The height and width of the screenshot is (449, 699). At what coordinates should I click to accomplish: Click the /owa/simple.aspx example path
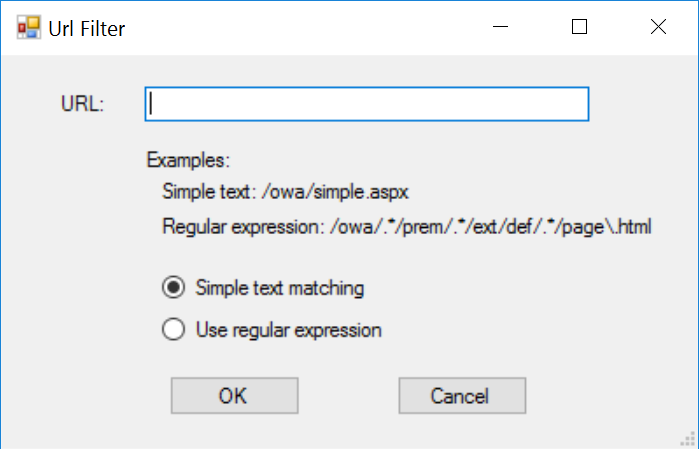click(348, 191)
